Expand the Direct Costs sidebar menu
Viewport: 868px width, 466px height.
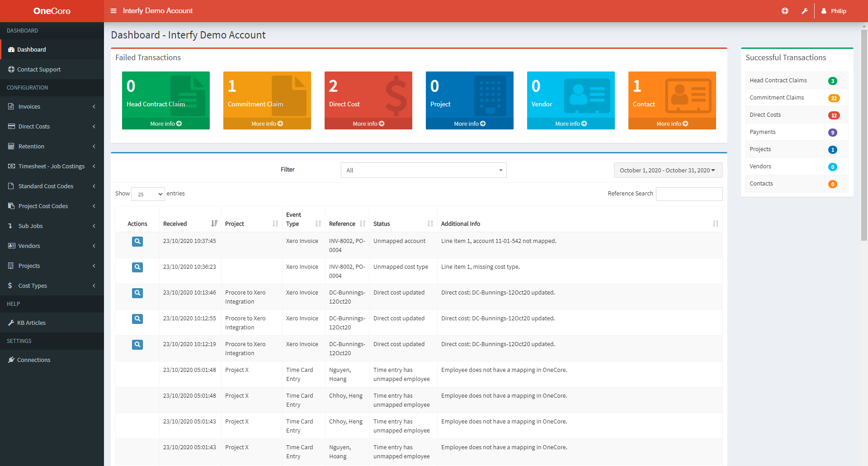[x=52, y=126]
